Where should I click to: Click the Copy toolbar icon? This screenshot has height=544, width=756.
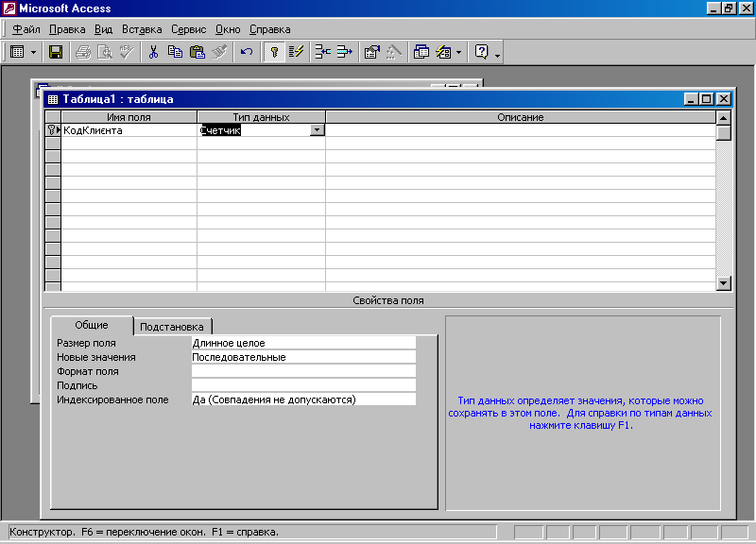point(175,52)
